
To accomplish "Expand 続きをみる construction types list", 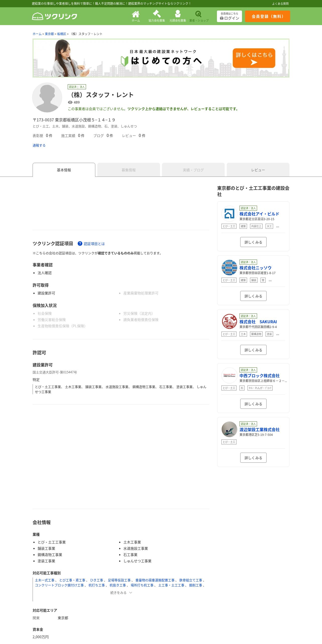I will point(121,593).
